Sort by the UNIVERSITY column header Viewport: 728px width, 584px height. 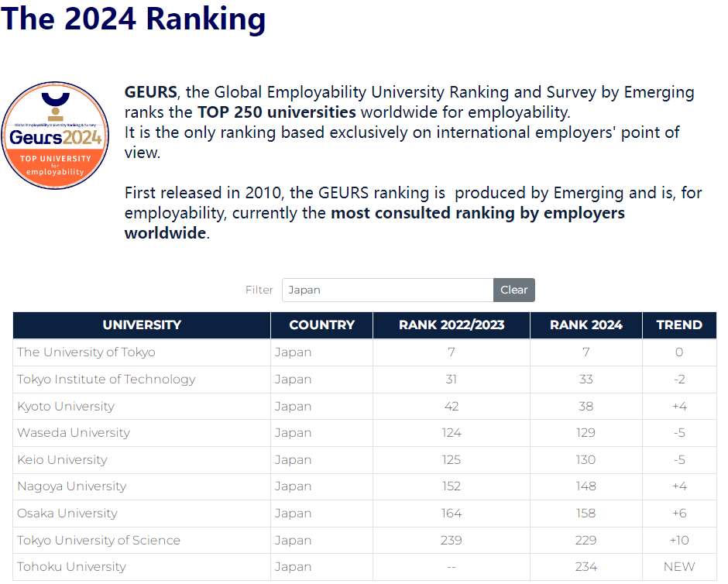coord(142,325)
